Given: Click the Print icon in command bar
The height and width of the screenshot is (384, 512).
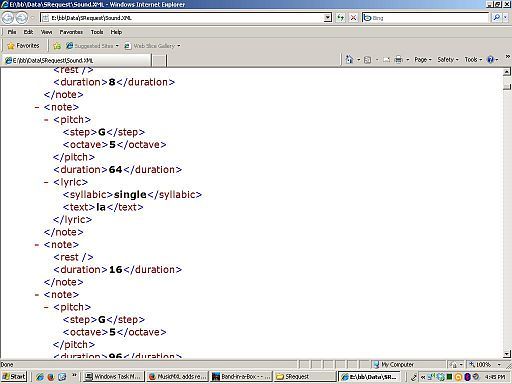Looking at the screenshot, I should coord(398,60).
